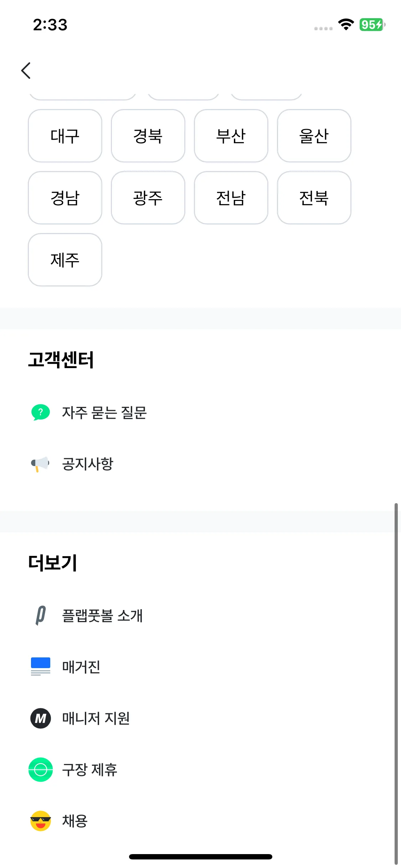401x868 pixels.
Task: Tap the megaphone notice icon
Action: click(40, 464)
